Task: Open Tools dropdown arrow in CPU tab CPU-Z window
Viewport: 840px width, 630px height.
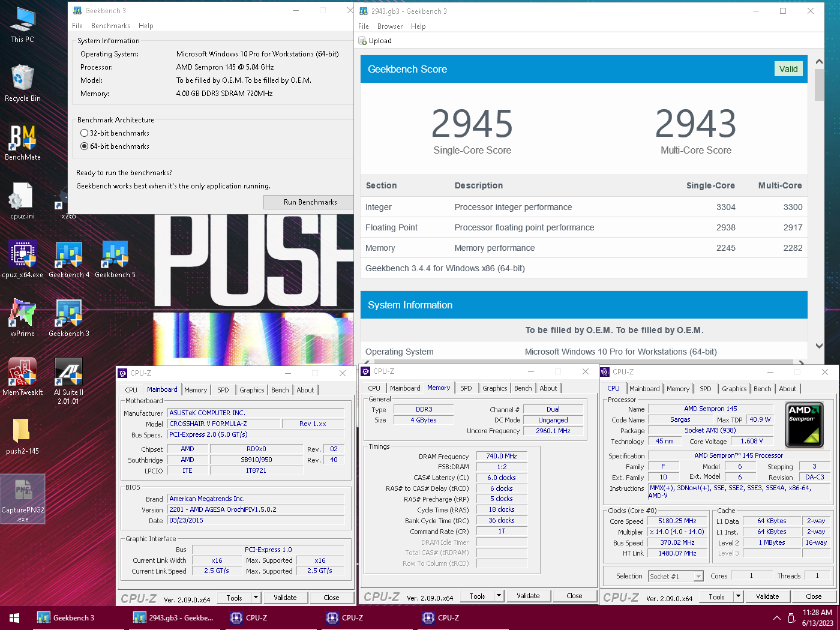Action: click(739, 596)
